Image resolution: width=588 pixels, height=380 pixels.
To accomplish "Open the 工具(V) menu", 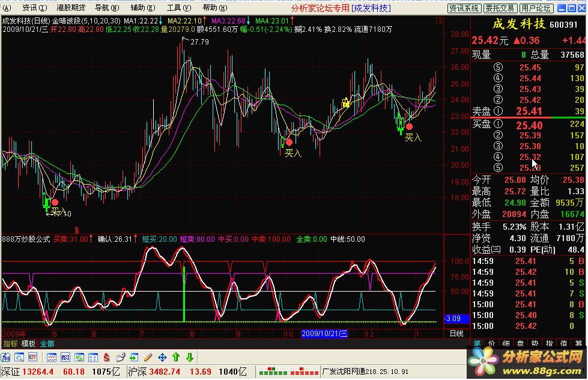I will (x=179, y=7).
